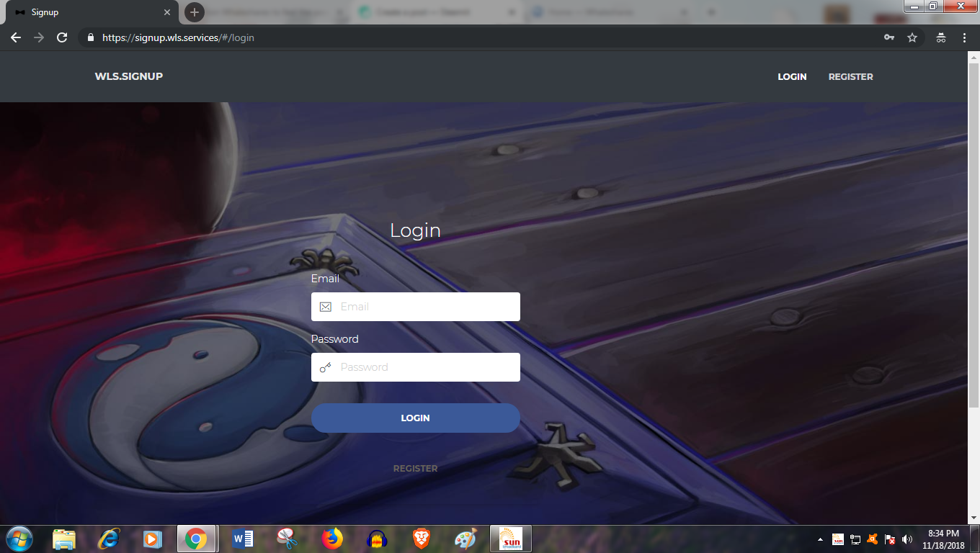Focus the Email input field

(416, 307)
